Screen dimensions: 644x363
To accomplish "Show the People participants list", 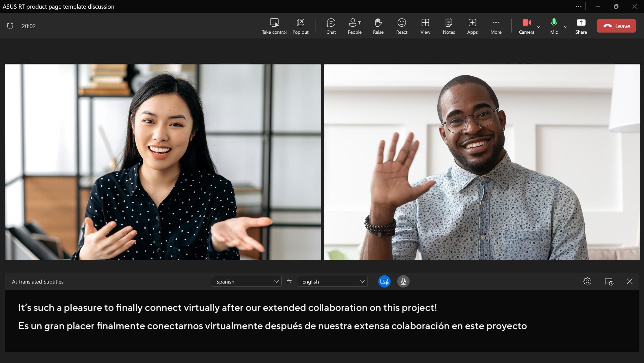I will (354, 26).
